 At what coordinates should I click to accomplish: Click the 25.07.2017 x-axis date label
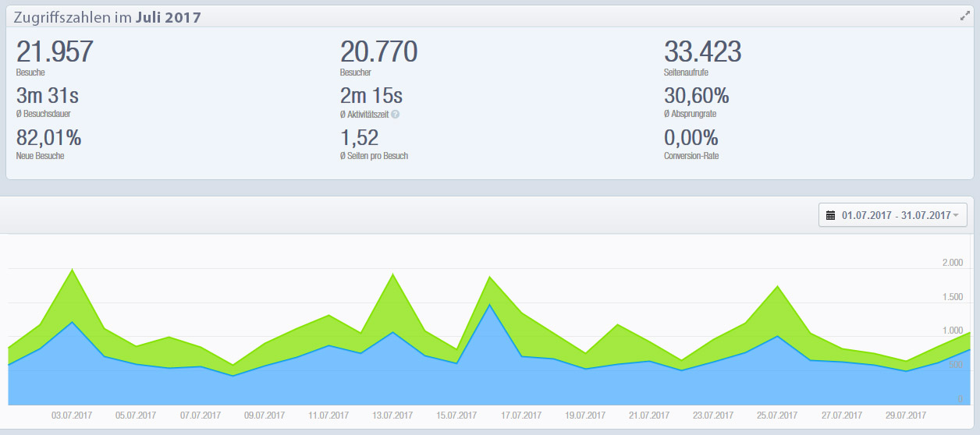point(776,416)
